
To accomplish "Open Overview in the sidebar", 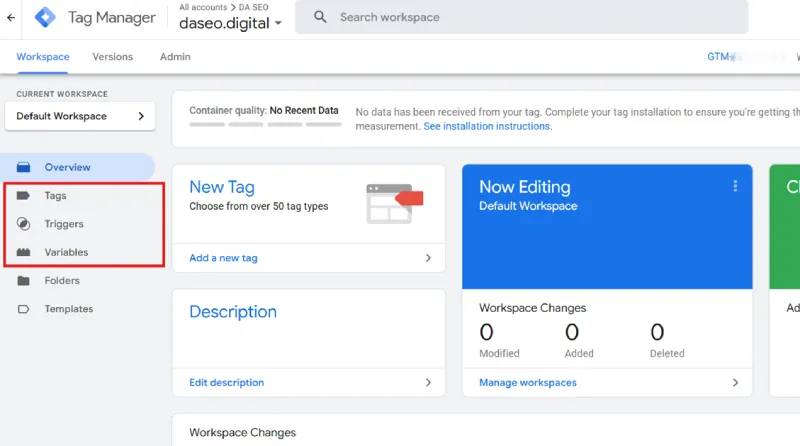I will pos(78,167).
